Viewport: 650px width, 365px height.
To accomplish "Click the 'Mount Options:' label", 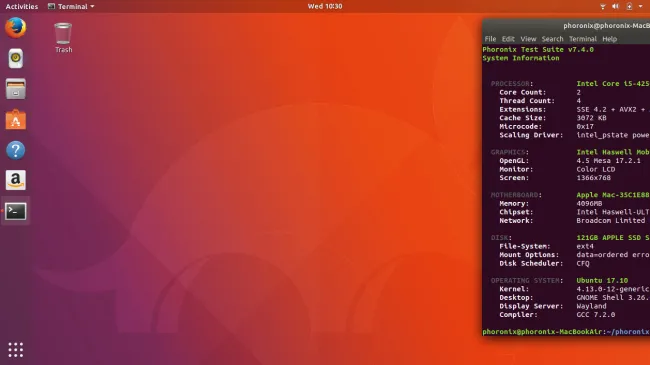I will pos(529,255).
